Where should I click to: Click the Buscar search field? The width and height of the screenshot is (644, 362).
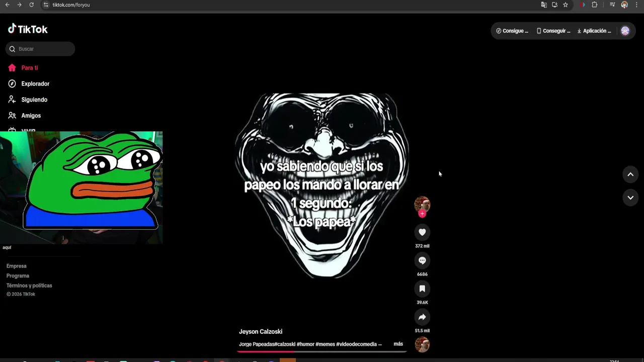tap(40, 49)
